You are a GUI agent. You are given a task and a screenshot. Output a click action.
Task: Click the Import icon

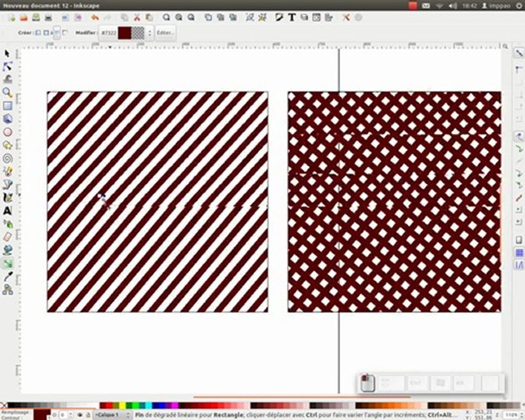pos(65,17)
